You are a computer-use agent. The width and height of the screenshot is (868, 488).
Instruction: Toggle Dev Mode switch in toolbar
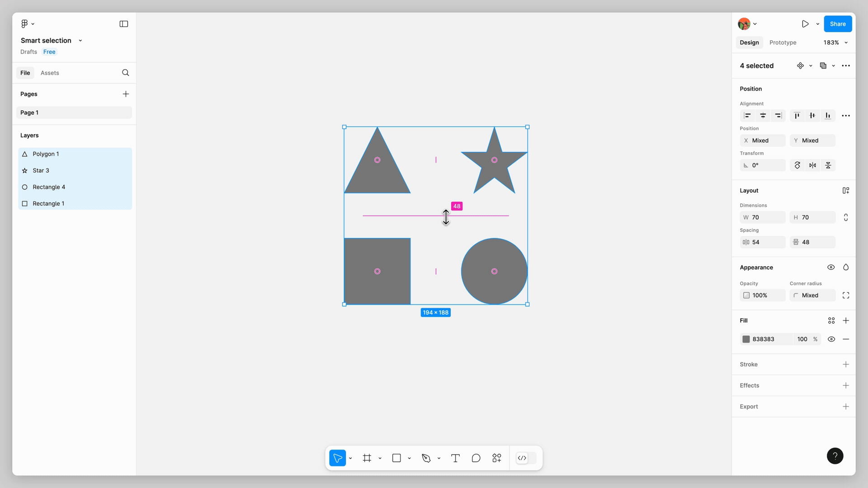tap(526, 458)
